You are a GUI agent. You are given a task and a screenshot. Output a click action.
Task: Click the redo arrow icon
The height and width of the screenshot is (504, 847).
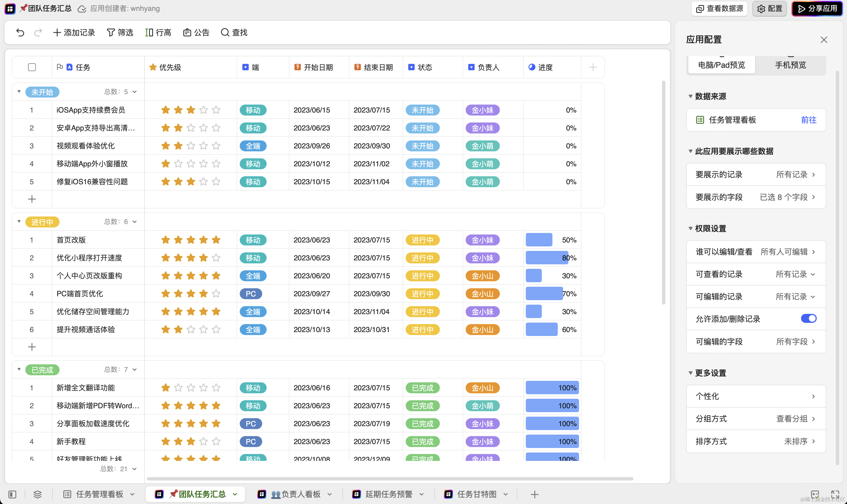click(x=38, y=32)
